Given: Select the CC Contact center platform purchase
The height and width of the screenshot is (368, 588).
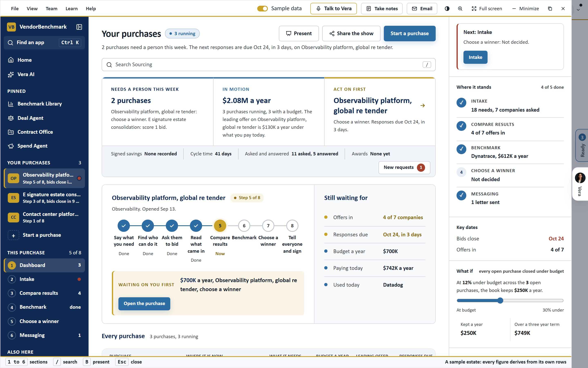Looking at the screenshot, I should 44,217.
